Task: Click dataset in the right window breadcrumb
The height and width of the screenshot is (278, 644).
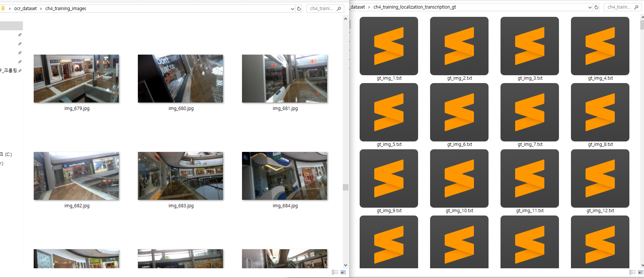Action: 358,7
